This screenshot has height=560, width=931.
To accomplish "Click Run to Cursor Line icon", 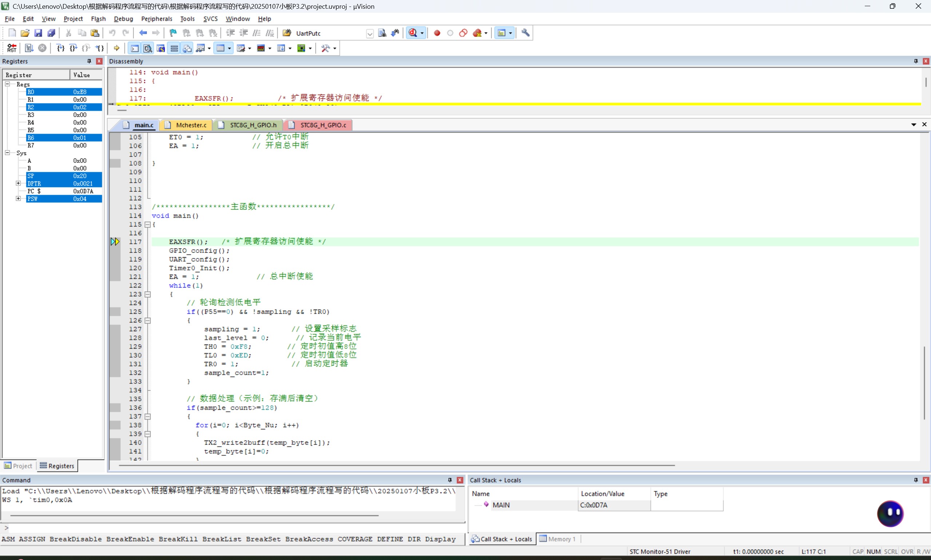I will tap(100, 48).
